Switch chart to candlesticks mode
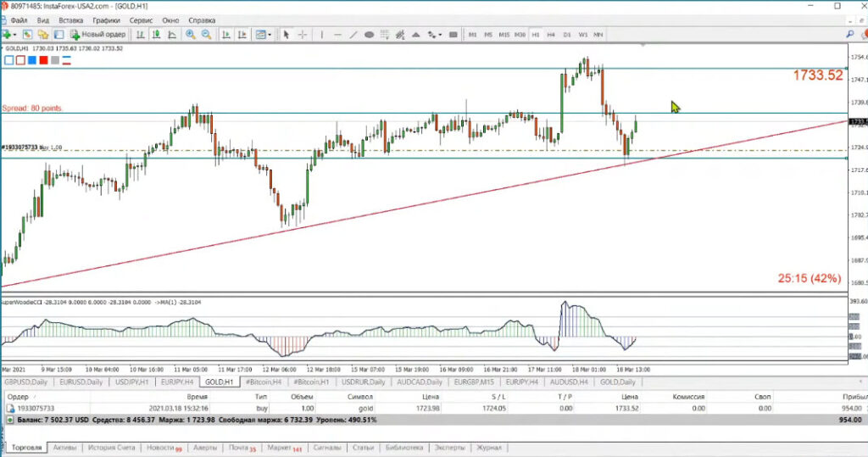This screenshot has width=868, height=457. tap(156, 35)
